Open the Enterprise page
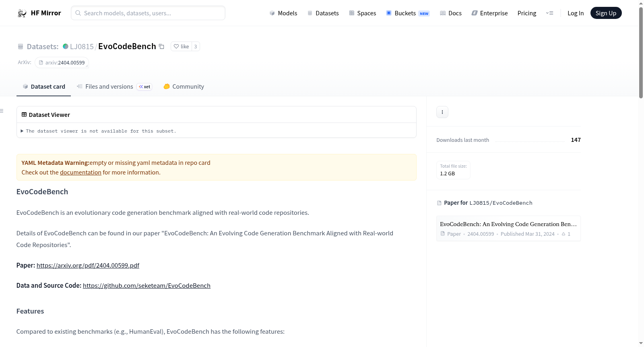Viewport: 644px width, 347px height. pyautogui.click(x=490, y=13)
